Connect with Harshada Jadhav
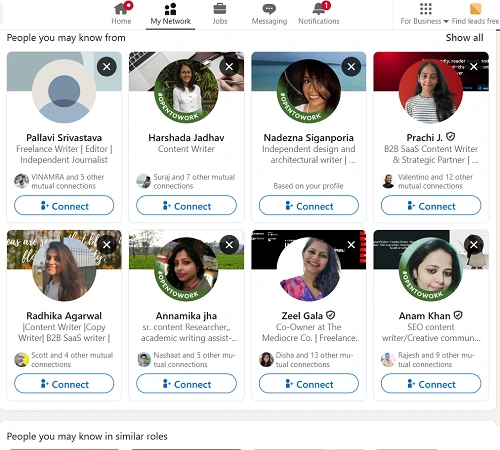Image resolution: width=500 pixels, height=450 pixels. pyautogui.click(x=186, y=205)
